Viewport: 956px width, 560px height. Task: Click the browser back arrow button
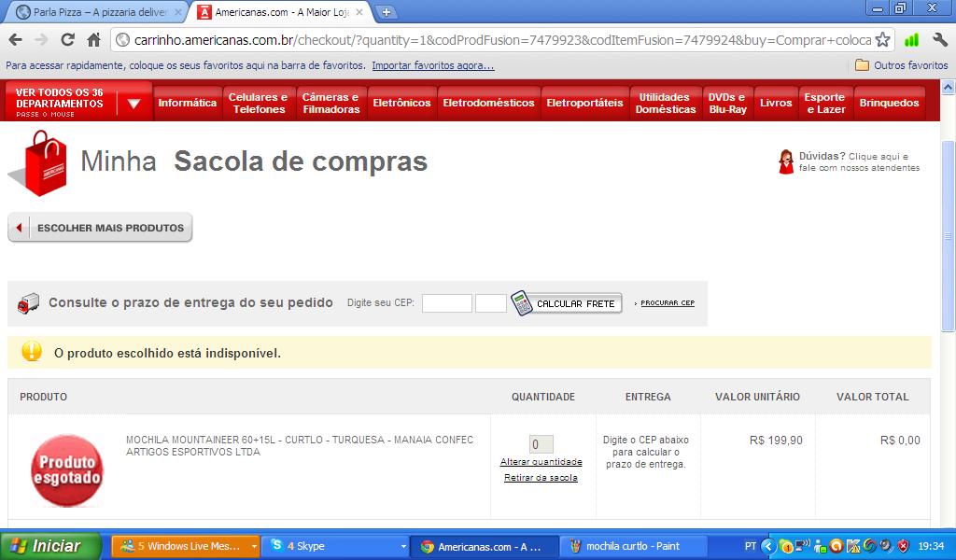tap(16, 40)
